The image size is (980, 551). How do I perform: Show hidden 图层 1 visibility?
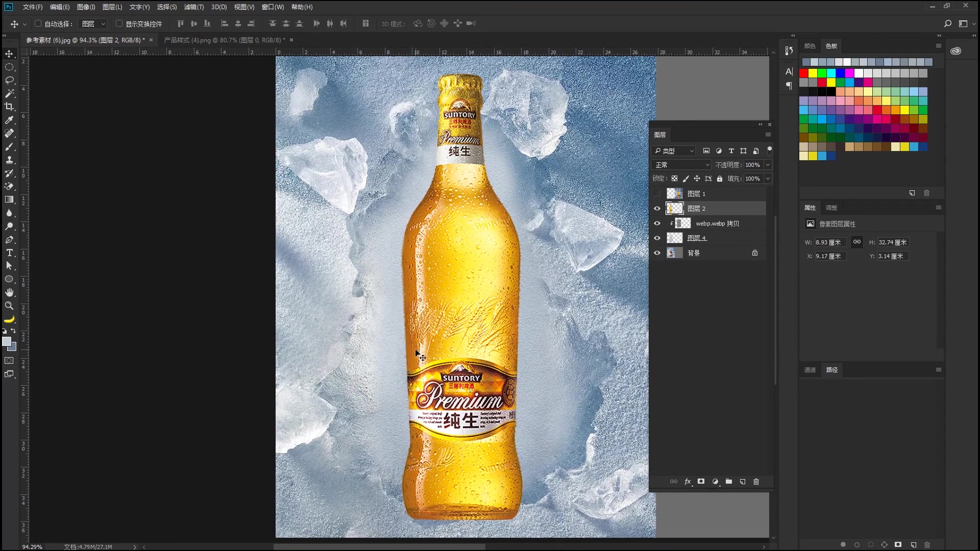tap(657, 194)
